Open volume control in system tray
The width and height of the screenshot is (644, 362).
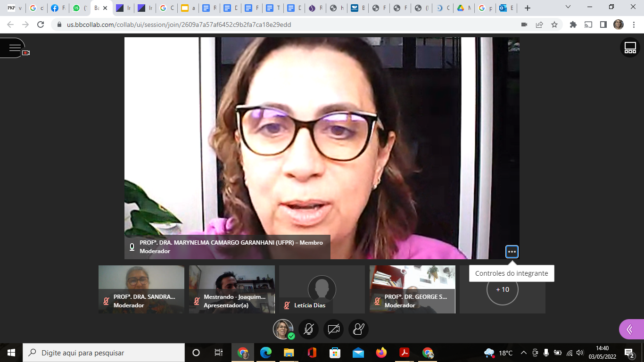pos(580,353)
